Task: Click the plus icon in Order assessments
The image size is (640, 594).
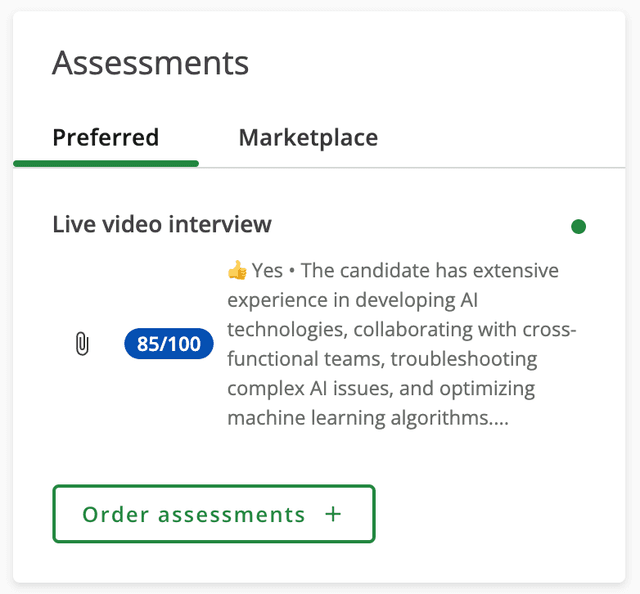Action: pyautogui.click(x=333, y=514)
